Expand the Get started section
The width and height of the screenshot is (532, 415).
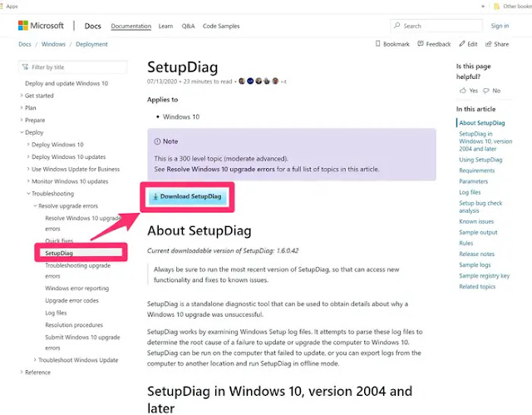coord(22,96)
